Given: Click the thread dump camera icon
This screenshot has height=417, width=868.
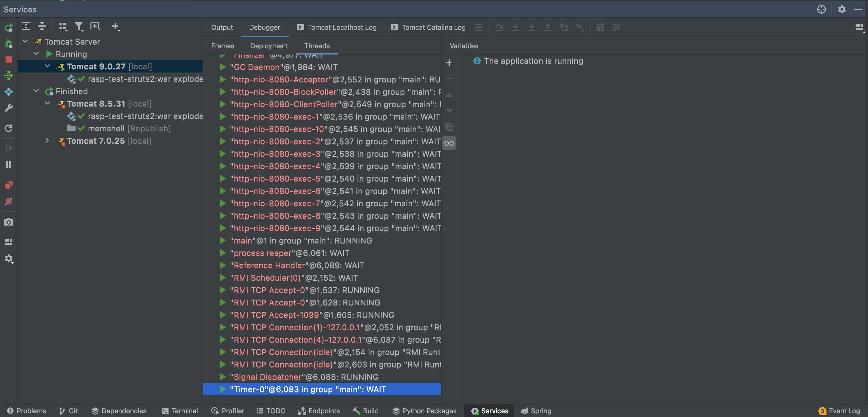Looking at the screenshot, I should 9,222.
